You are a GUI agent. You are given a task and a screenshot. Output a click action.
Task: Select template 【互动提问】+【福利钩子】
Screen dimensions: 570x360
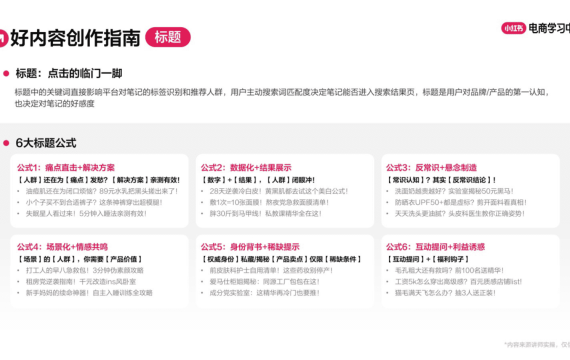427,259
